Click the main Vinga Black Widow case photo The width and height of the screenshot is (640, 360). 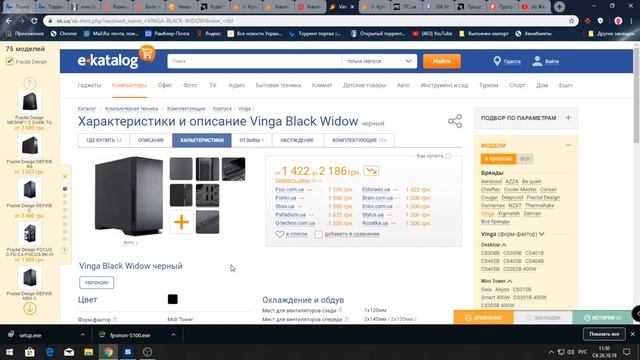tap(129, 196)
